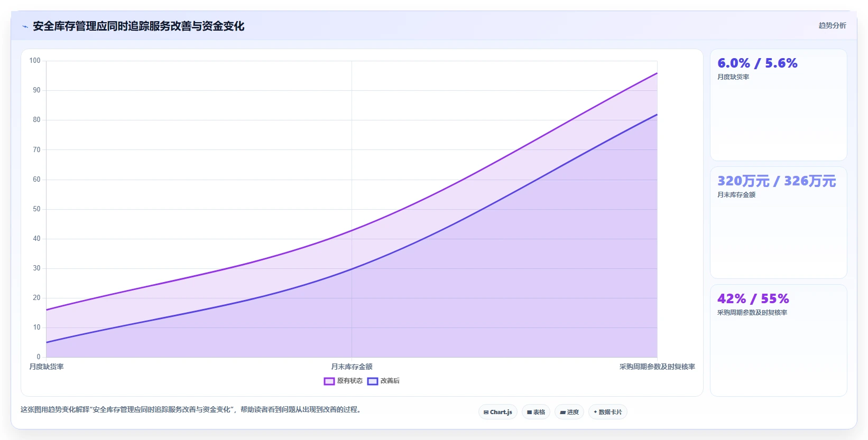Click the 表格 tag icon
The height and width of the screenshot is (440, 868).
tap(529, 413)
